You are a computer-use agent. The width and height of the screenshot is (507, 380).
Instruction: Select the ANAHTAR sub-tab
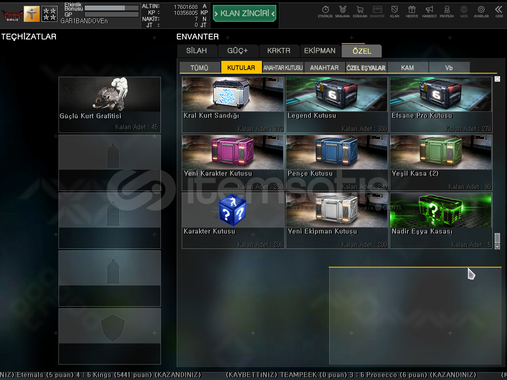point(324,68)
